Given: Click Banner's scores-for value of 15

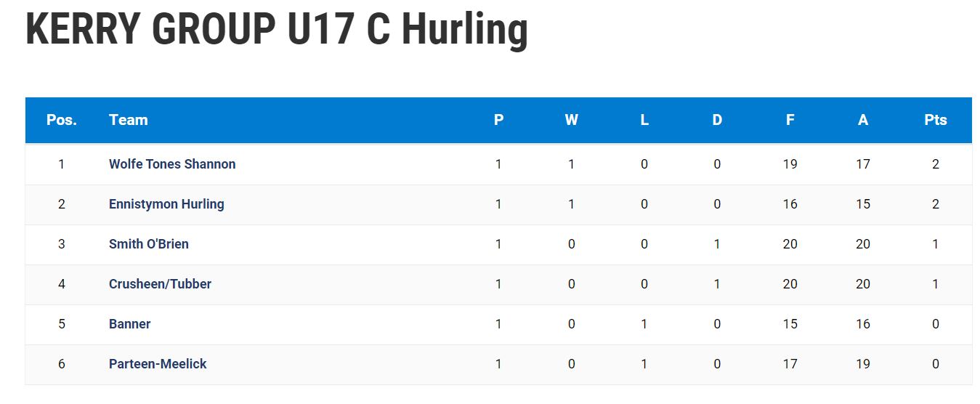Looking at the screenshot, I should click(790, 324).
